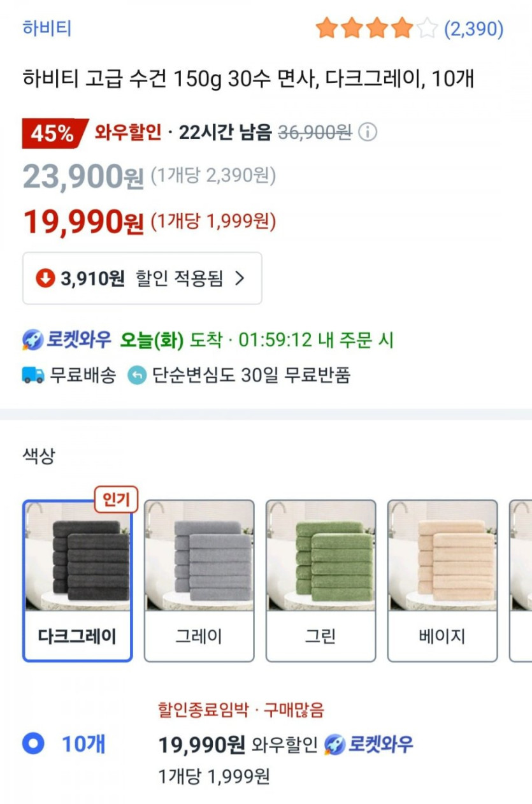Click the 45% discount badge
532x804 pixels.
tap(53, 133)
